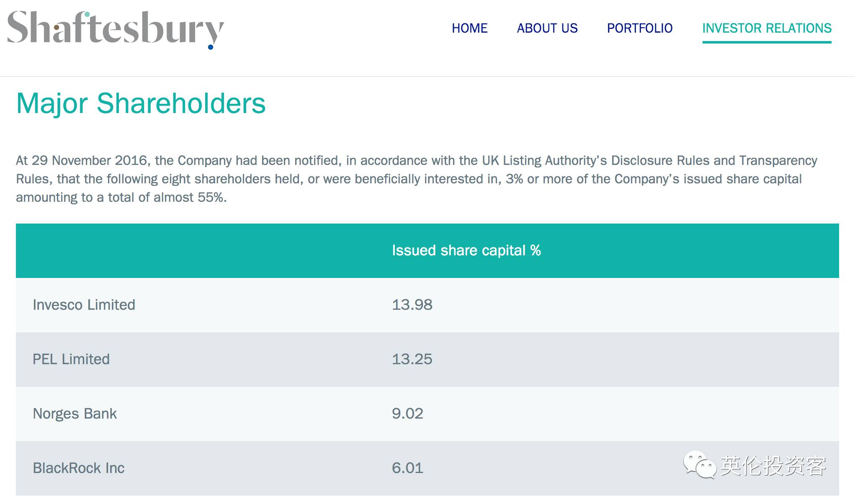Open the HOME menu item
The image size is (855, 504).
pyautogui.click(x=469, y=28)
